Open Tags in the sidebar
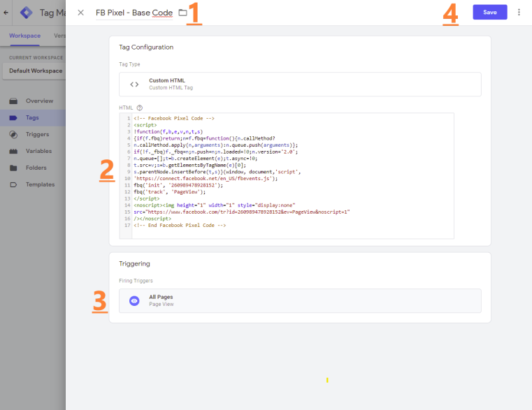This screenshot has height=410, width=532. tap(33, 117)
